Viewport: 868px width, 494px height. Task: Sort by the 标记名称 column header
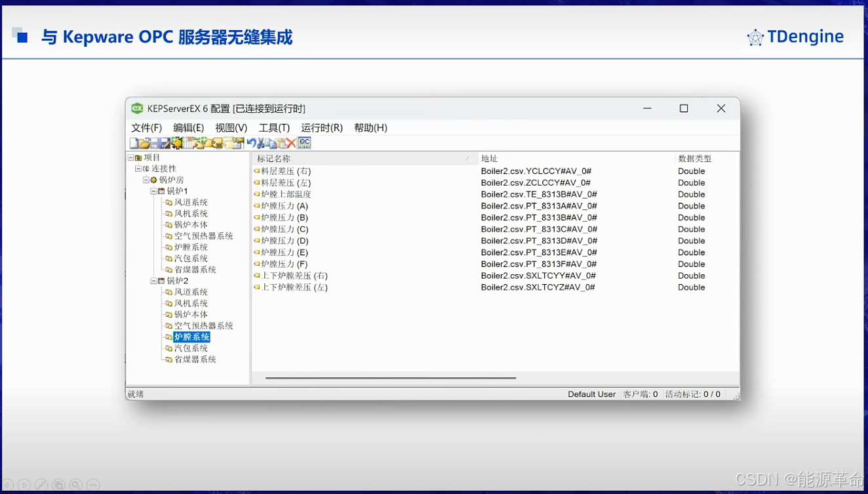(365, 159)
